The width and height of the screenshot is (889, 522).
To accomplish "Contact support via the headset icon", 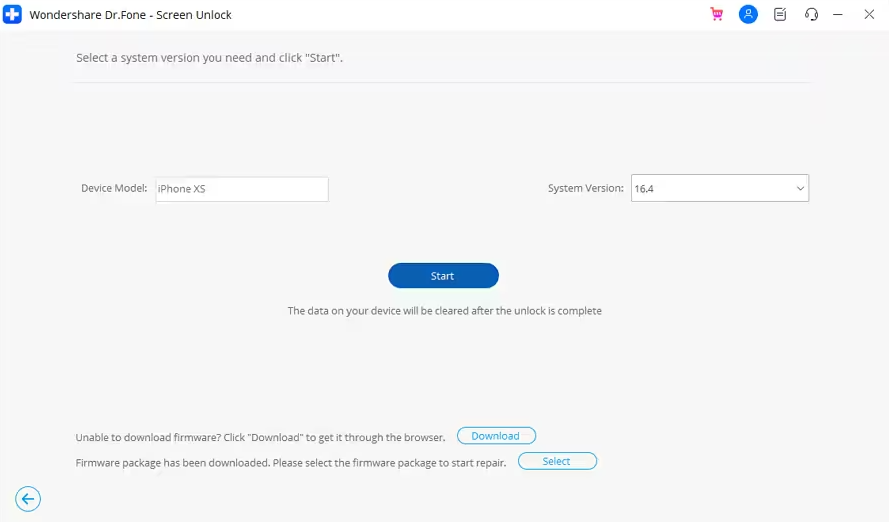I will coord(811,14).
